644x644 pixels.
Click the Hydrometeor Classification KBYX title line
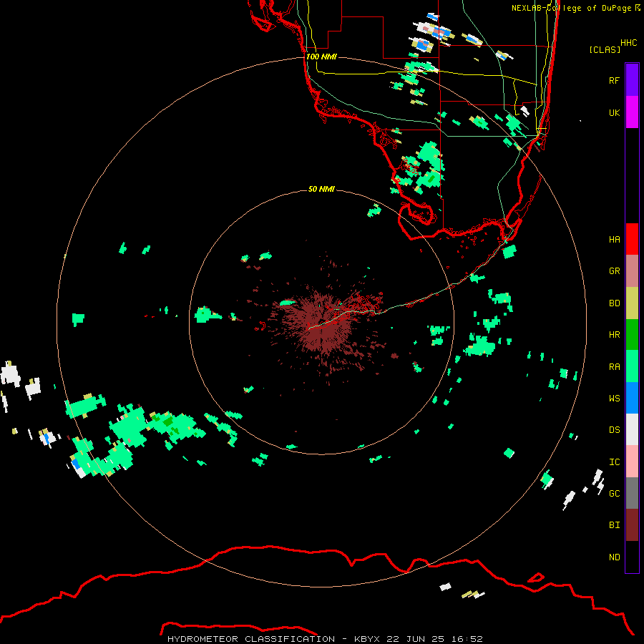point(326,639)
